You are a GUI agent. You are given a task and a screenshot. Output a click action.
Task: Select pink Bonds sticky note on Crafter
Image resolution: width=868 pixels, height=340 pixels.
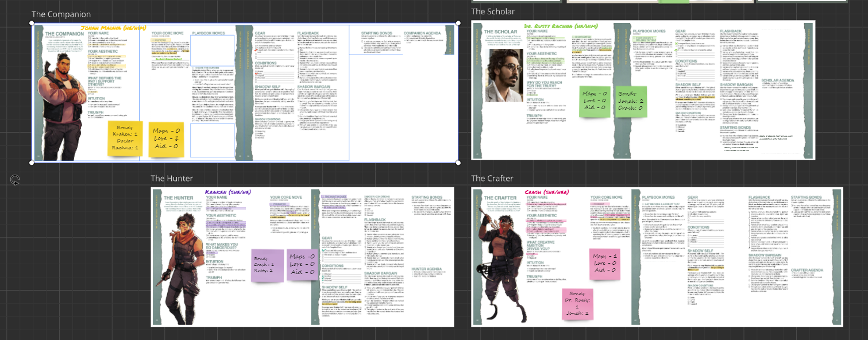click(x=577, y=304)
